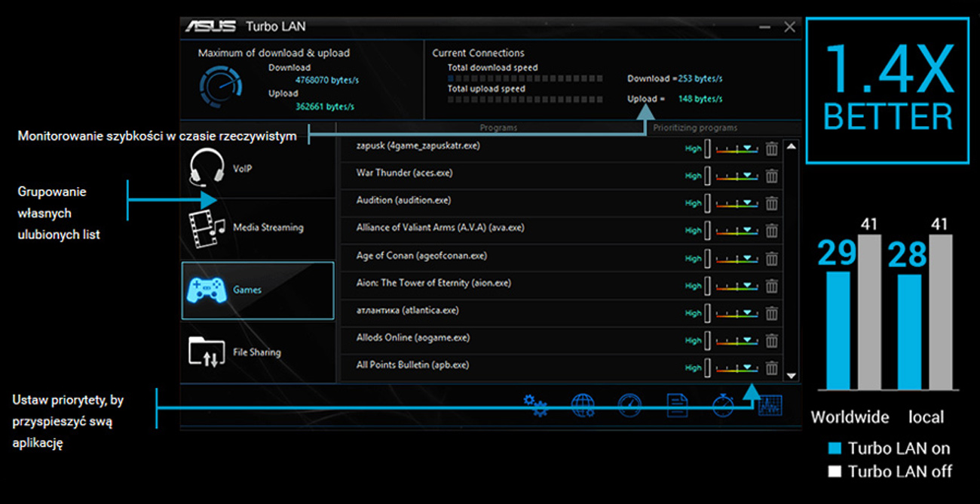
Task: Set priority slider for Allods Online
Action: click(x=737, y=341)
